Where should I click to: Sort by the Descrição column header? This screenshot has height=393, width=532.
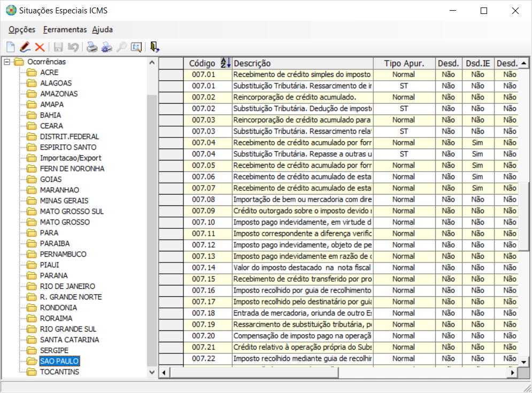point(303,63)
